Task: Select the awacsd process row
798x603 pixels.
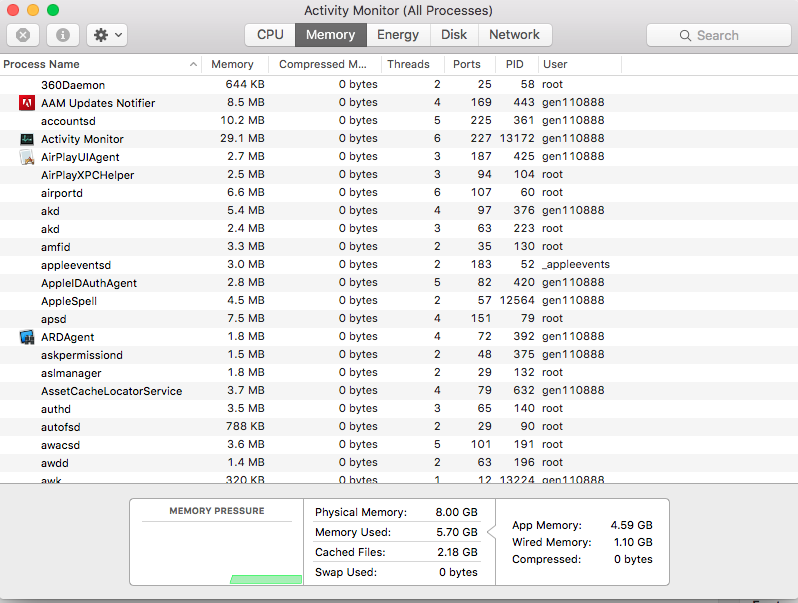Action: coord(399,445)
